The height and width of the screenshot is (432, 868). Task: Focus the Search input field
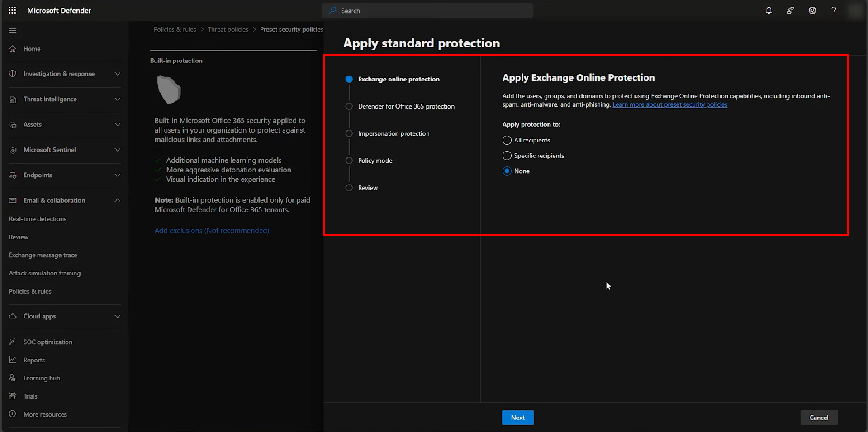coord(427,10)
